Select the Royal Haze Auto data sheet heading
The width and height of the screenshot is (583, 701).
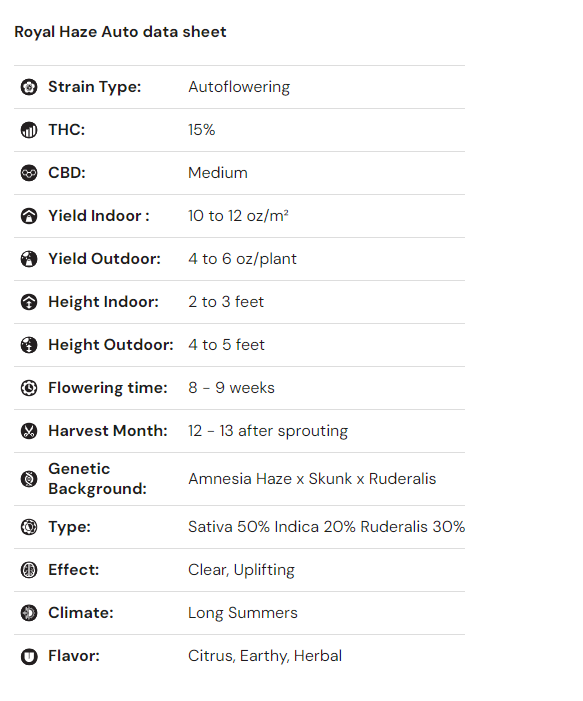coord(120,32)
